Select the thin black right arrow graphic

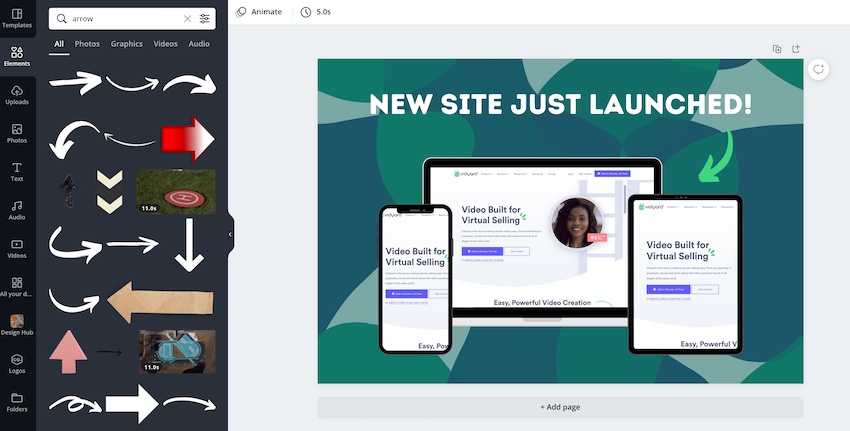[109, 352]
